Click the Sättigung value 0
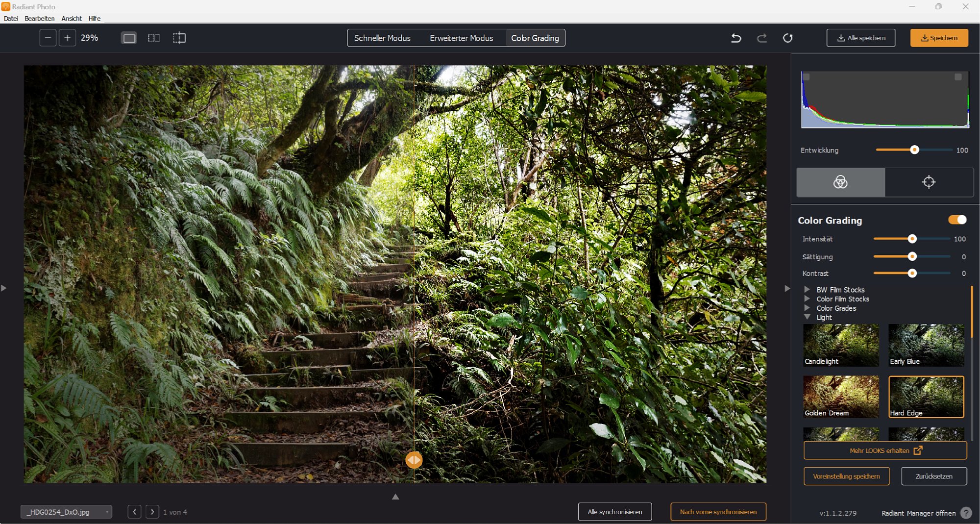Image resolution: width=980 pixels, height=524 pixels. 963,257
